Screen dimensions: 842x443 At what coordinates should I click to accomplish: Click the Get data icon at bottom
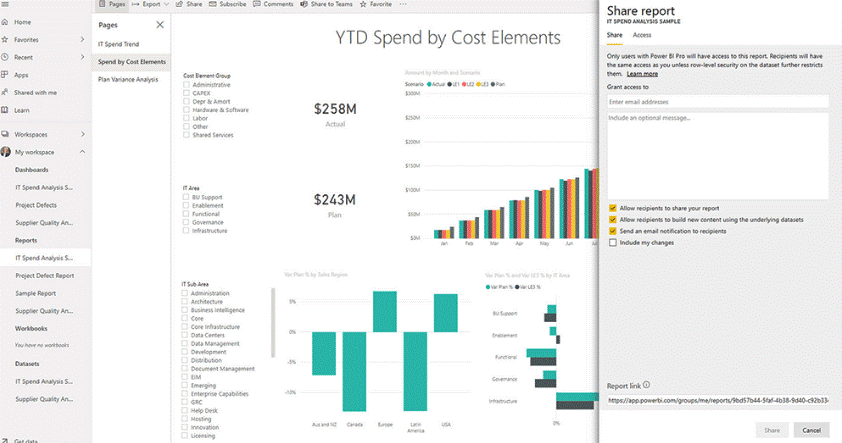pos(5,440)
